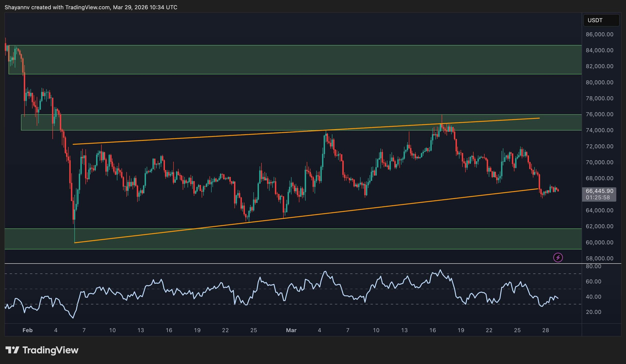Screen dimensions: 626x364
Task: Click the 66,445.90 current price label
Action: 599,191
